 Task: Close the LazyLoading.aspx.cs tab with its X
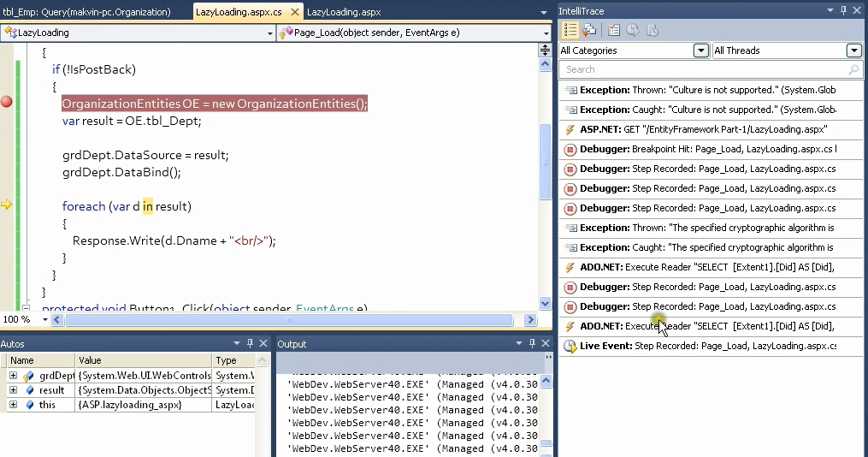pyautogui.click(x=294, y=12)
